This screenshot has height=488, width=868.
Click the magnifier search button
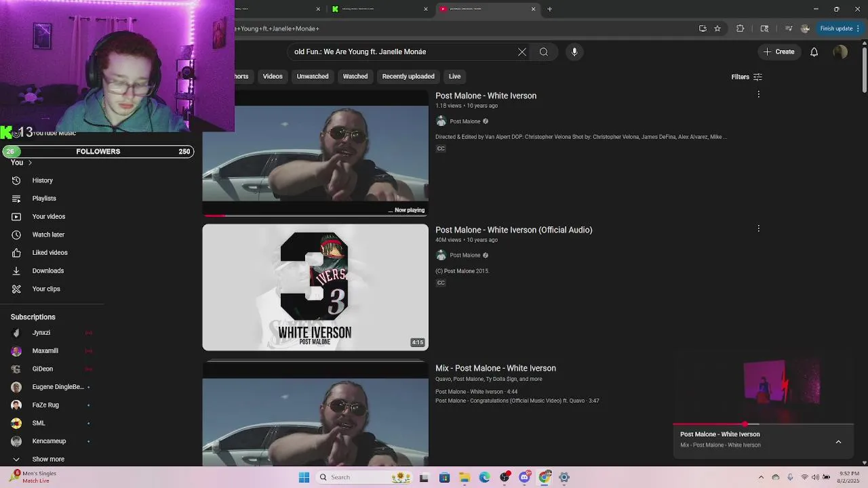(x=544, y=52)
